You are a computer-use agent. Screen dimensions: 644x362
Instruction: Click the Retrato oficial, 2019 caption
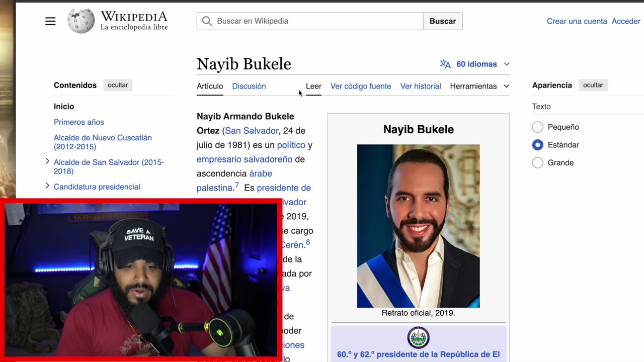(418, 313)
